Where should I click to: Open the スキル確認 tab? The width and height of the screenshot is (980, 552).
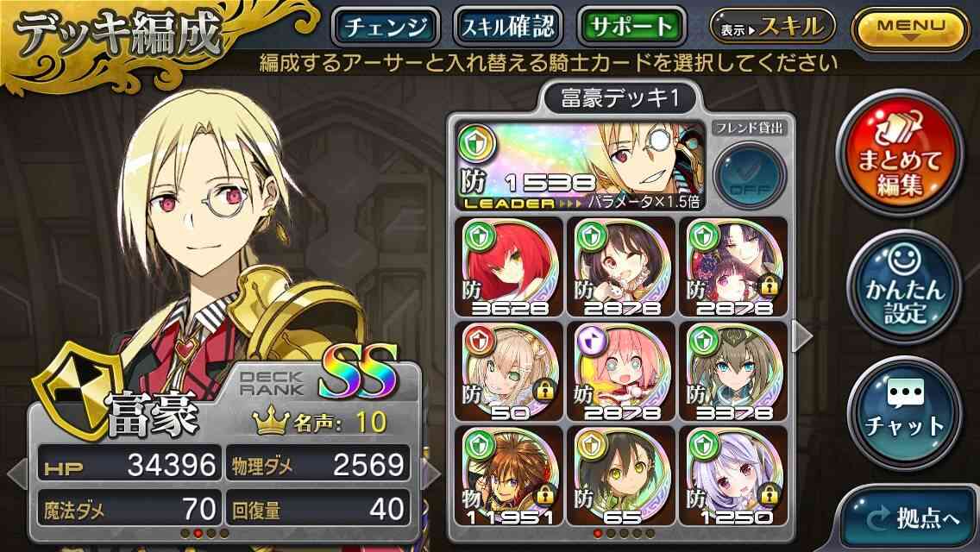point(508,27)
